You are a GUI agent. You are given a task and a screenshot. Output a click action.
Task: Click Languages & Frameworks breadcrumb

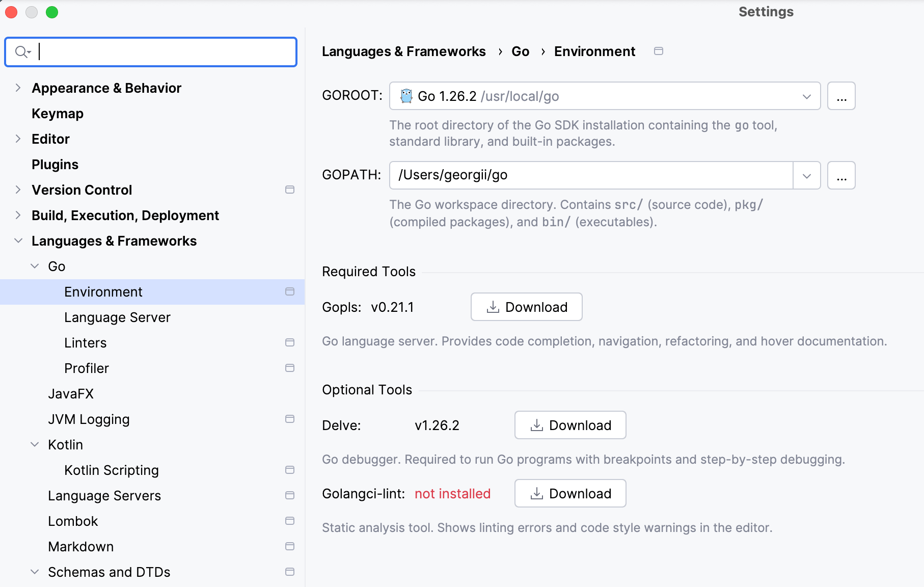coord(403,51)
